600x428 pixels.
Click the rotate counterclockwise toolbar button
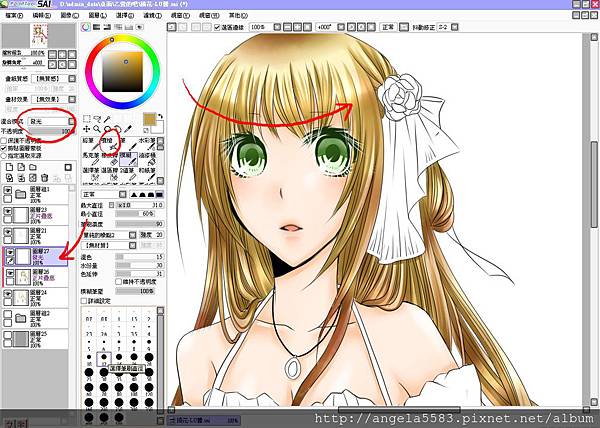point(351,27)
